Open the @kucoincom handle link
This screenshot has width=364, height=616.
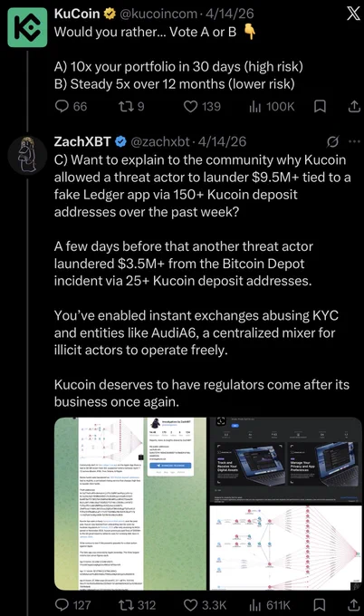tap(158, 14)
